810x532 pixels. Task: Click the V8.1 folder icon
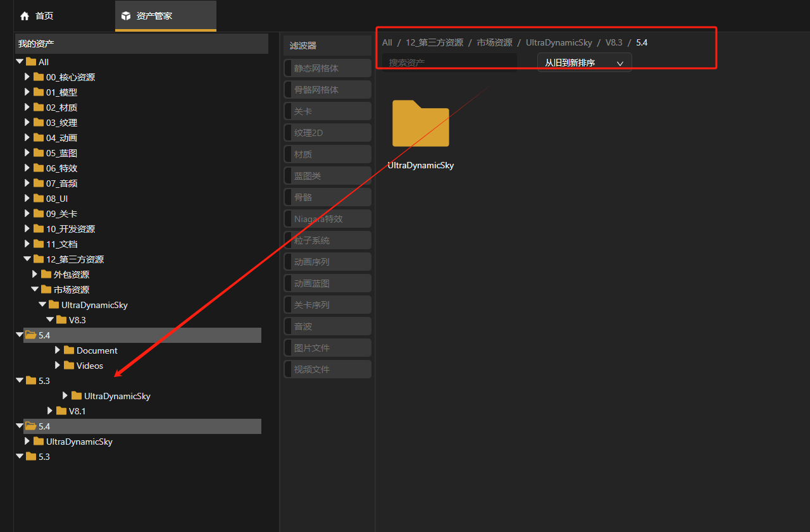pyautogui.click(x=61, y=411)
